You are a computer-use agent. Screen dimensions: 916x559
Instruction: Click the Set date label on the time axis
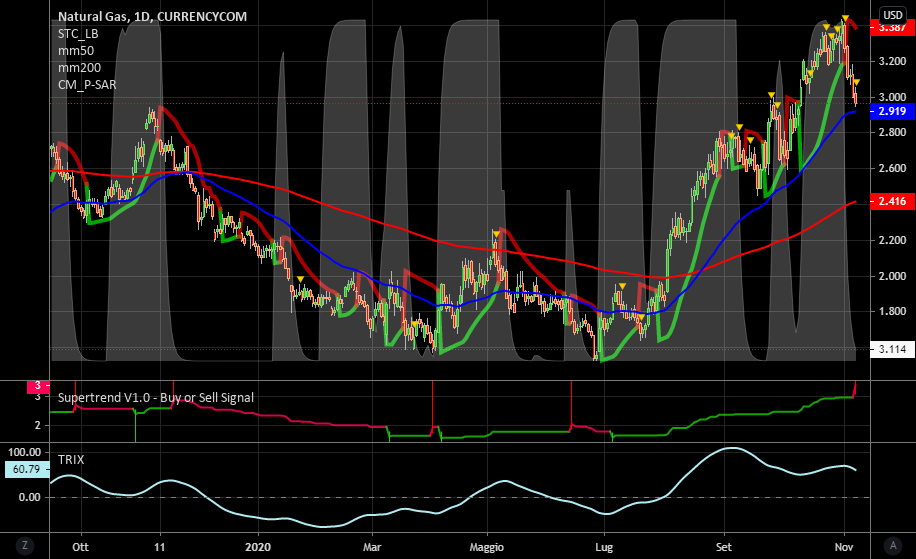point(724,547)
